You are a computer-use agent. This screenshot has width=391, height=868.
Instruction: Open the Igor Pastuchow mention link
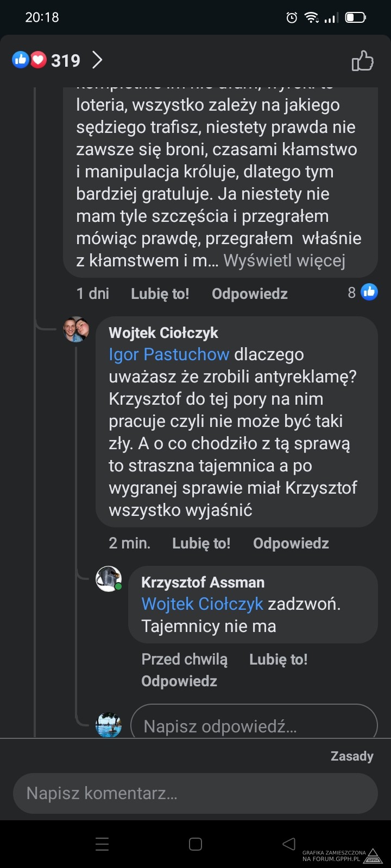169,354
